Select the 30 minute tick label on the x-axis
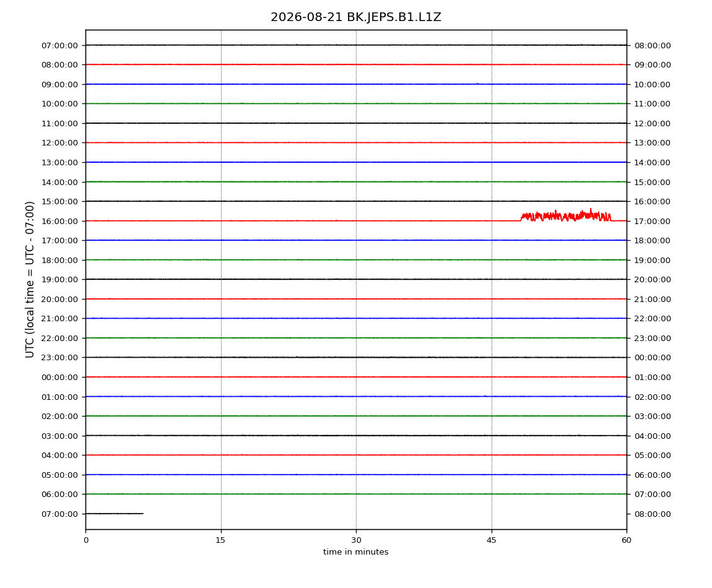This screenshot has width=712, height=588. (356, 540)
